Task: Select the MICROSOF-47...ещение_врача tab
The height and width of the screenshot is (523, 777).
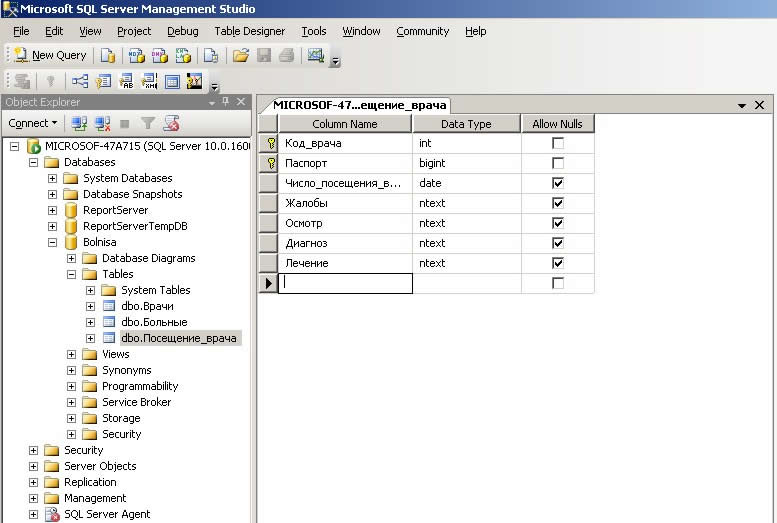Action: pyautogui.click(x=359, y=105)
